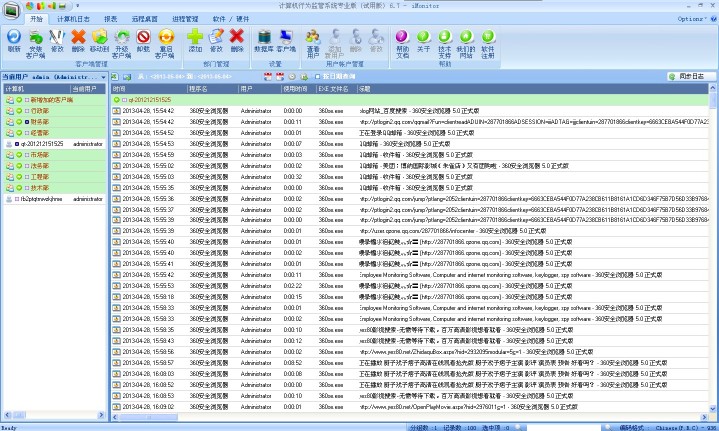Open the 进程管理 tab
This screenshot has height=431, width=719.
185,19
